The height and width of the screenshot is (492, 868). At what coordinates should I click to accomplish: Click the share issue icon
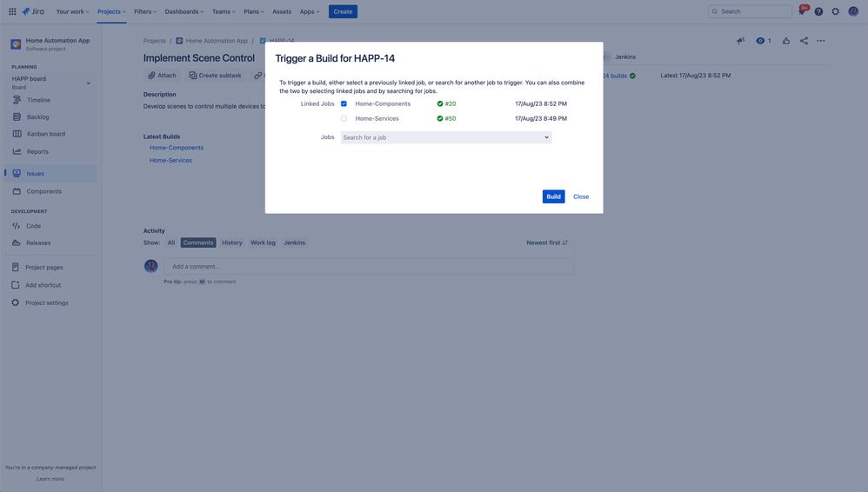(804, 40)
